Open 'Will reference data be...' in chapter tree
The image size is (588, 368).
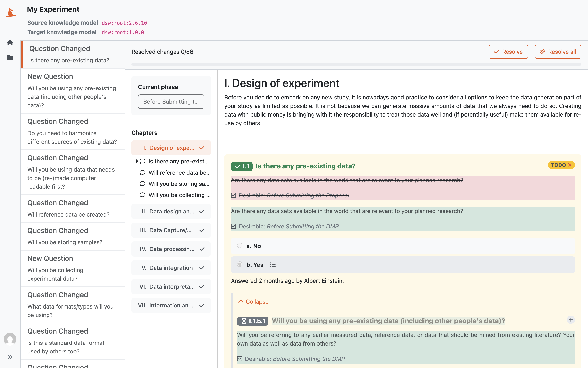179,173
